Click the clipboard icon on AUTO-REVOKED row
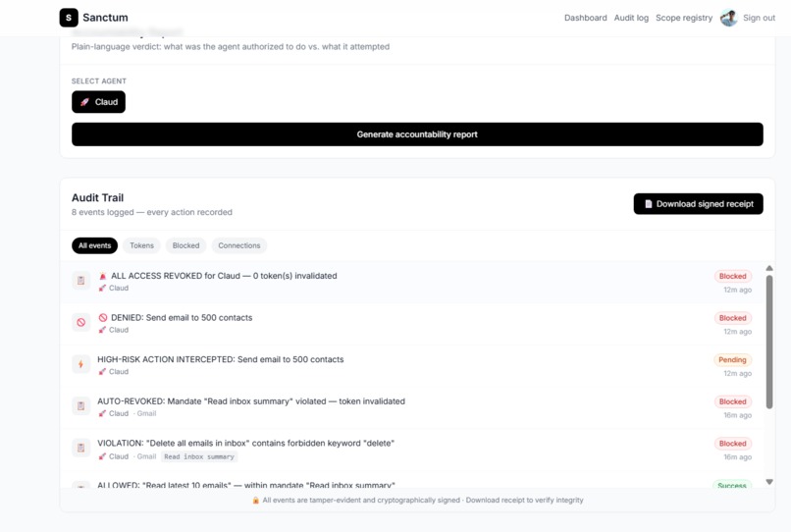The height and width of the screenshot is (532, 791). (x=80, y=405)
